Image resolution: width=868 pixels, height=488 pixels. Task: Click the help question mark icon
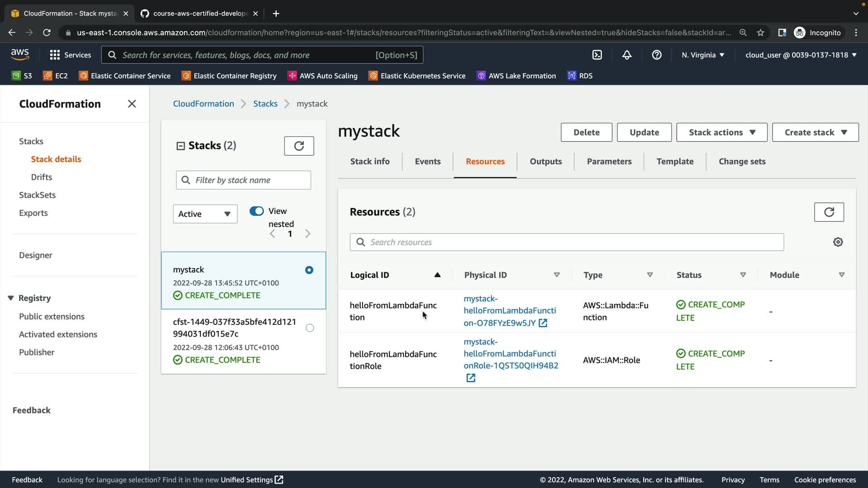(x=656, y=55)
